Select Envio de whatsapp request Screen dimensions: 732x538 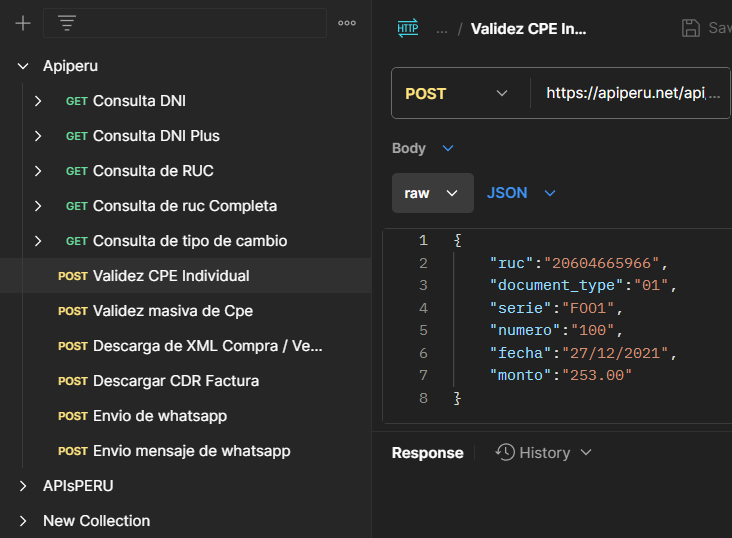pos(160,416)
